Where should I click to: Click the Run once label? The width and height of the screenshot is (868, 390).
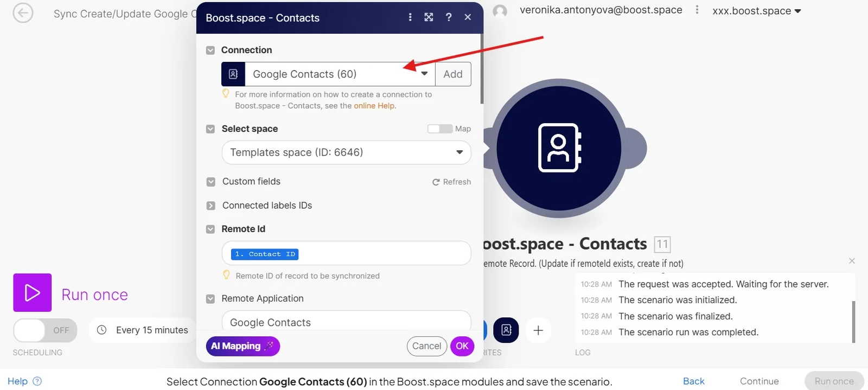(x=95, y=295)
